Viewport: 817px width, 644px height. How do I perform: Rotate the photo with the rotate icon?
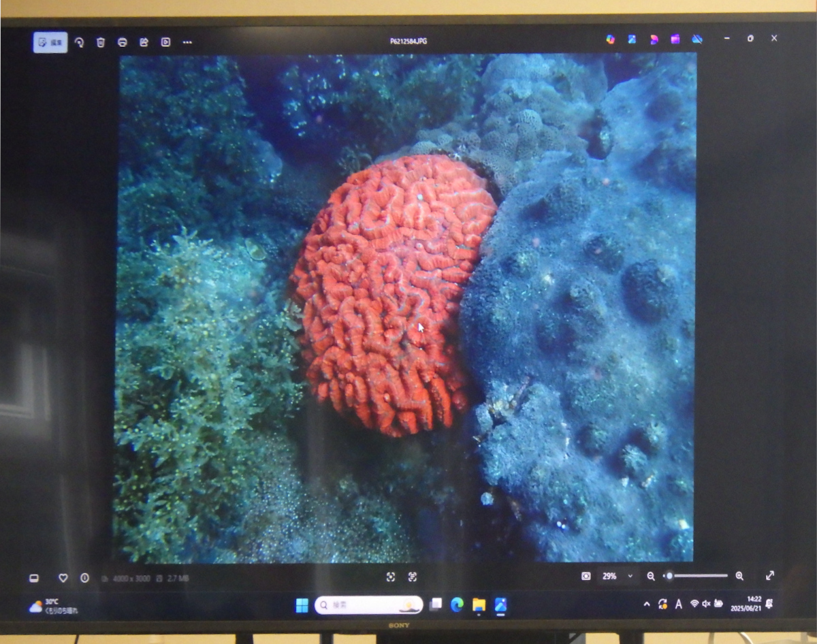tap(79, 42)
